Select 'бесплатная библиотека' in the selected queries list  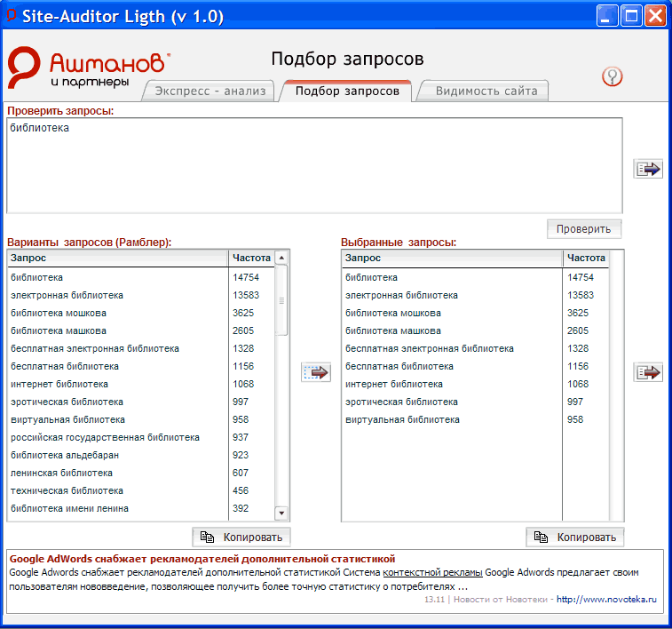coord(475,367)
